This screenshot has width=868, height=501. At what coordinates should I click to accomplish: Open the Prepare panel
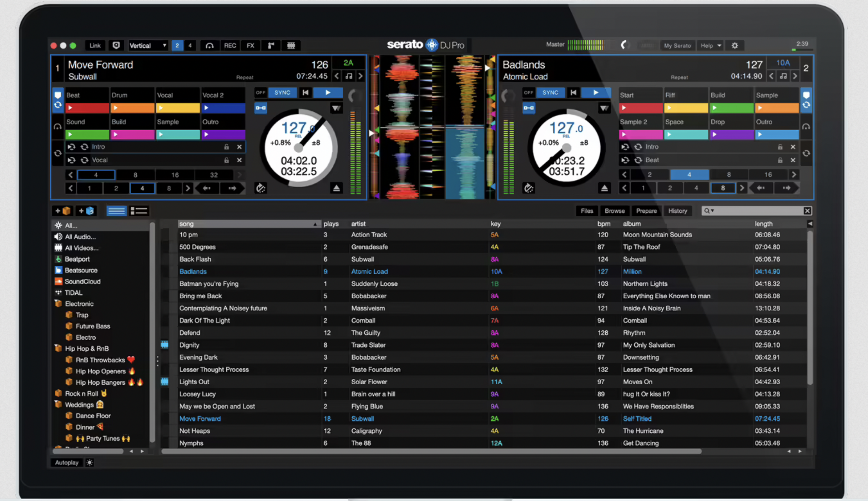point(646,211)
